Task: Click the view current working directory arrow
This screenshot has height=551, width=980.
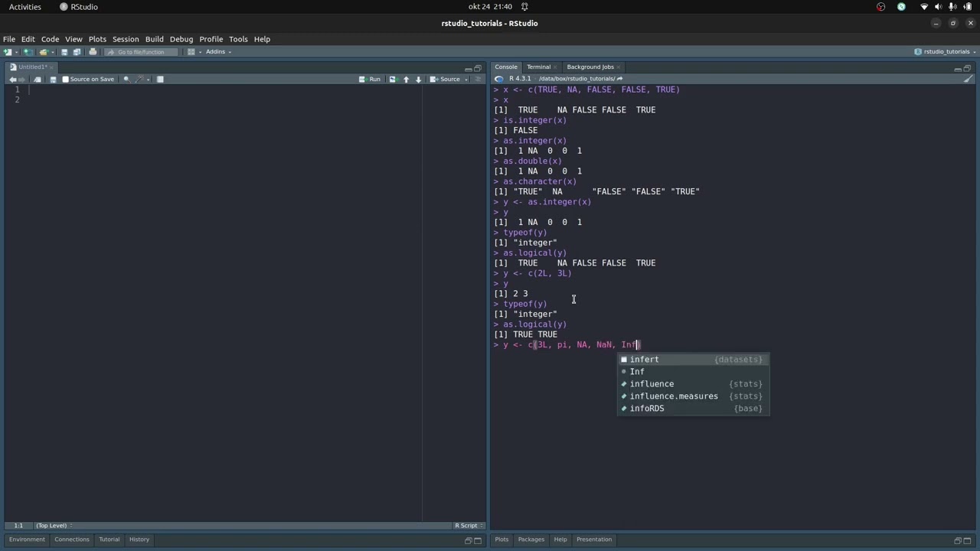Action: point(619,79)
